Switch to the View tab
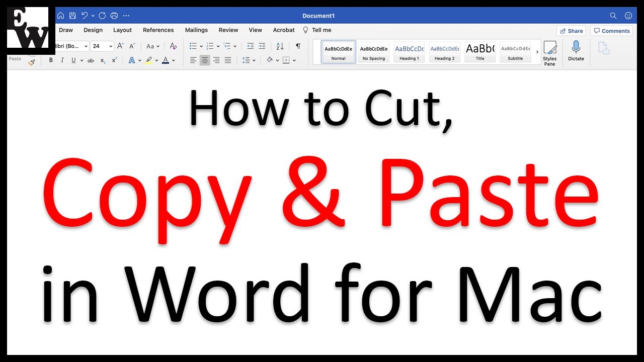Image resolution: width=644 pixels, height=362 pixels. coord(256,30)
